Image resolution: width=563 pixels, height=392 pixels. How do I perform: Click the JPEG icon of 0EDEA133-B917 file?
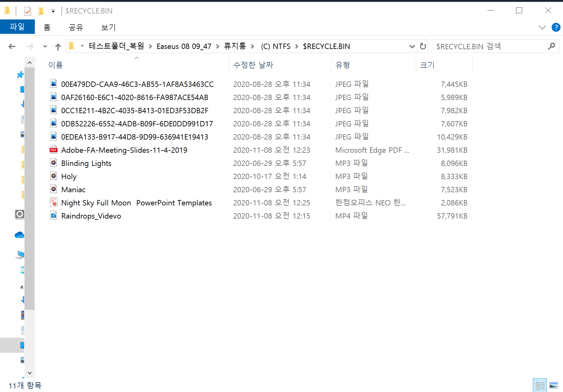point(54,136)
